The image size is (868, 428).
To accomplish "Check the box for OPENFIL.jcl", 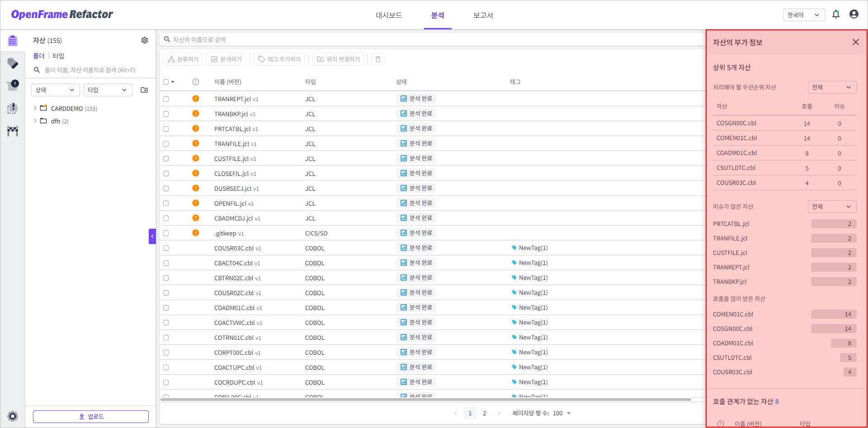I will [166, 203].
